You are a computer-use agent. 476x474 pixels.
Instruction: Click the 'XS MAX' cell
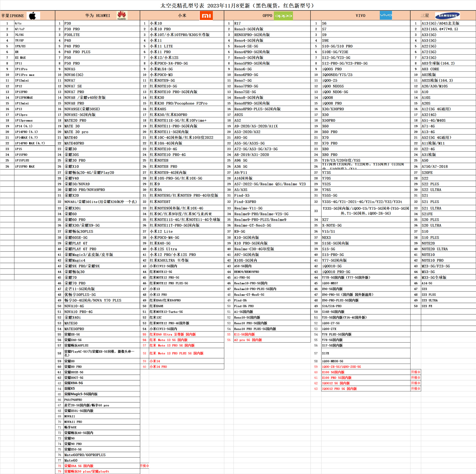pos(35,58)
